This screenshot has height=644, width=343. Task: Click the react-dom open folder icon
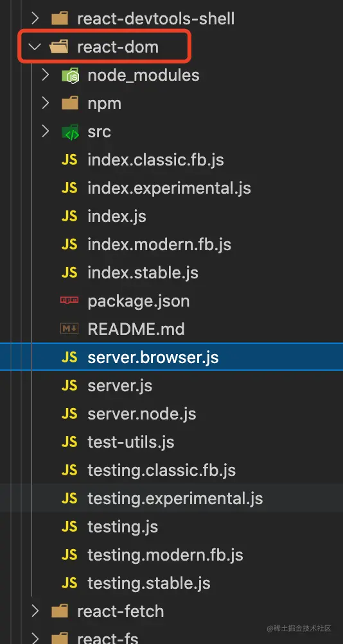pyautogui.click(x=60, y=47)
